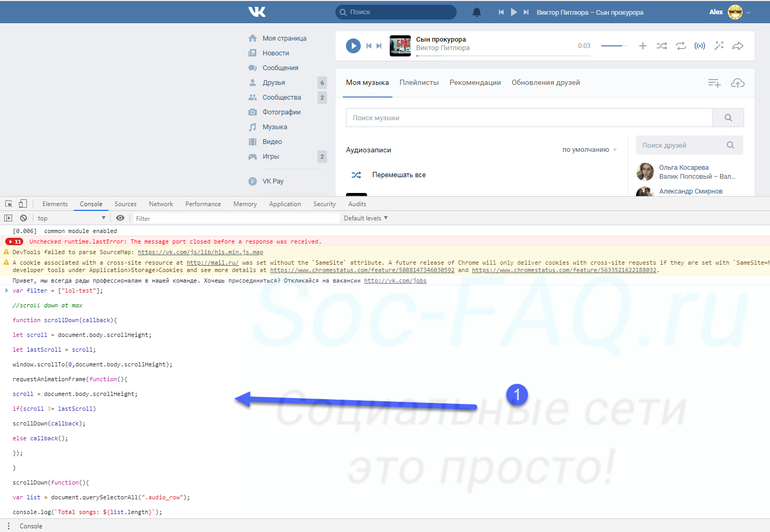The height and width of the screenshot is (532, 770).
Task: Click the upload audio cloud icon
Action: 738,83
